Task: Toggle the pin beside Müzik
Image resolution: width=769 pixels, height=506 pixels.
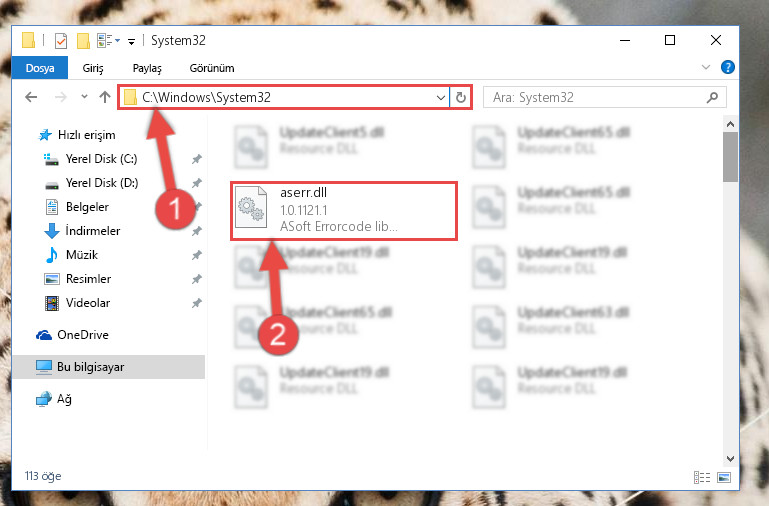Action: pyautogui.click(x=197, y=255)
